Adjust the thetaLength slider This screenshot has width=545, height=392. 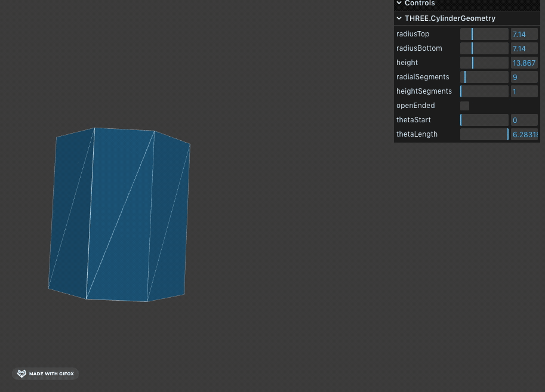pyautogui.click(x=484, y=134)
